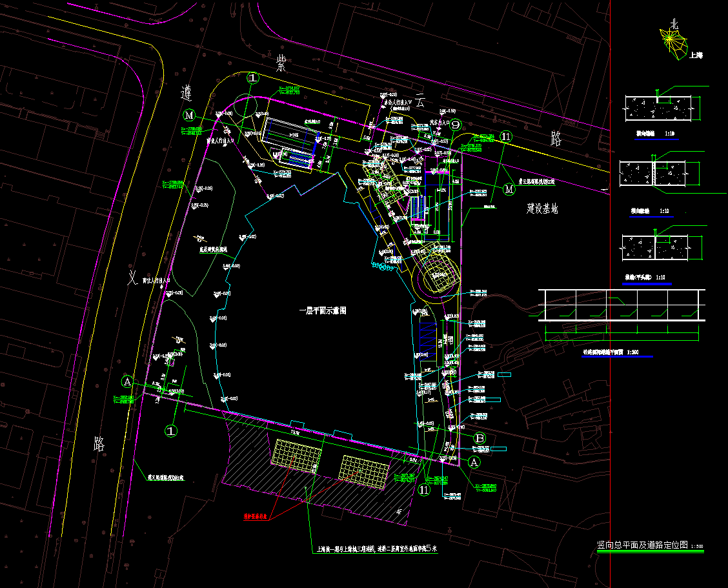Select the red fire access annotation label
728x588 pixels.
tap(256, 516)
